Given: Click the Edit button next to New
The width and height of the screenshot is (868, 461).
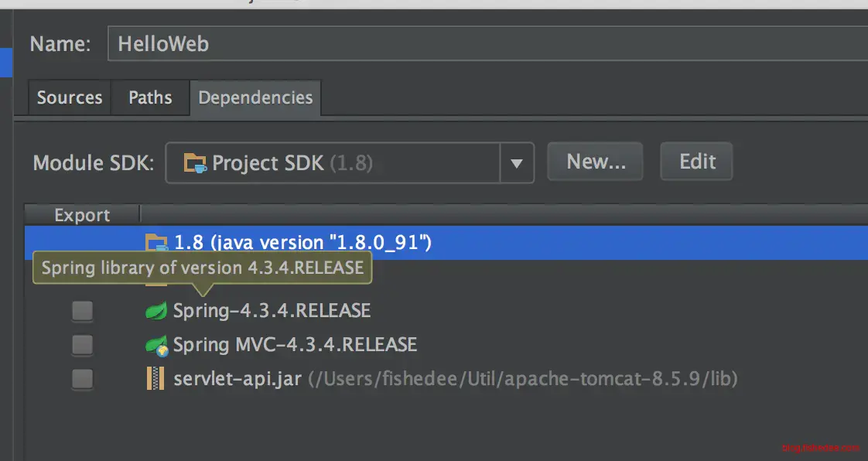Looking at the screenshot, I should [697, 162].
